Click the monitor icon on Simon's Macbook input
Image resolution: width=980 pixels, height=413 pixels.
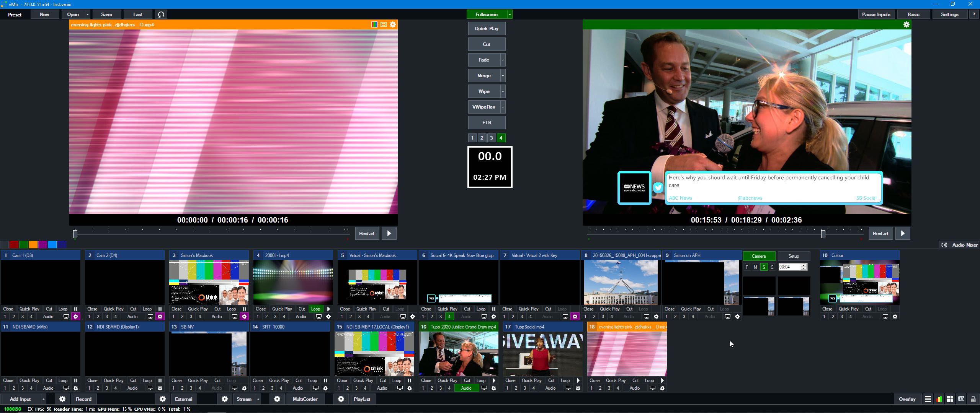point(235,317)
